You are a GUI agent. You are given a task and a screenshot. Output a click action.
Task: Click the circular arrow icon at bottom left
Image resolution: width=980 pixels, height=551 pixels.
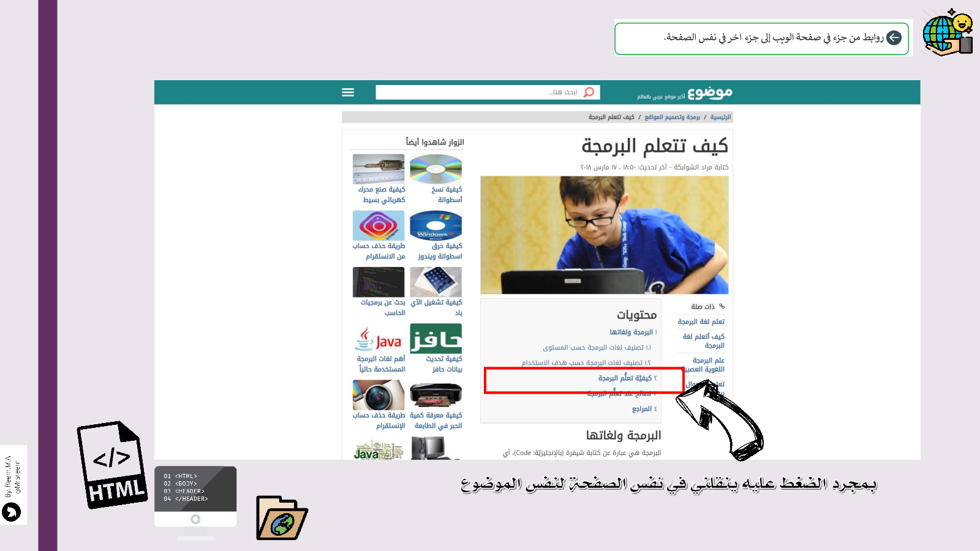coord(12,512)
